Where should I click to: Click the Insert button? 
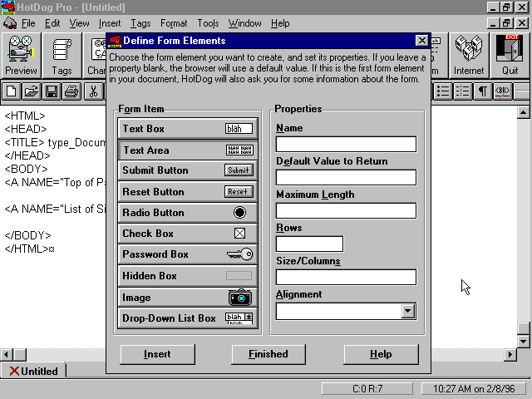[157, 354]
